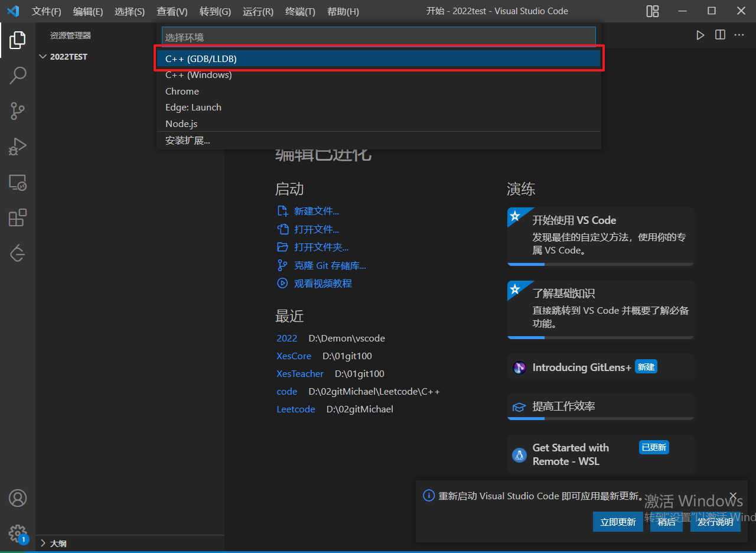Open the Manage gear icon
756x553 pixels.
[18, 533]
